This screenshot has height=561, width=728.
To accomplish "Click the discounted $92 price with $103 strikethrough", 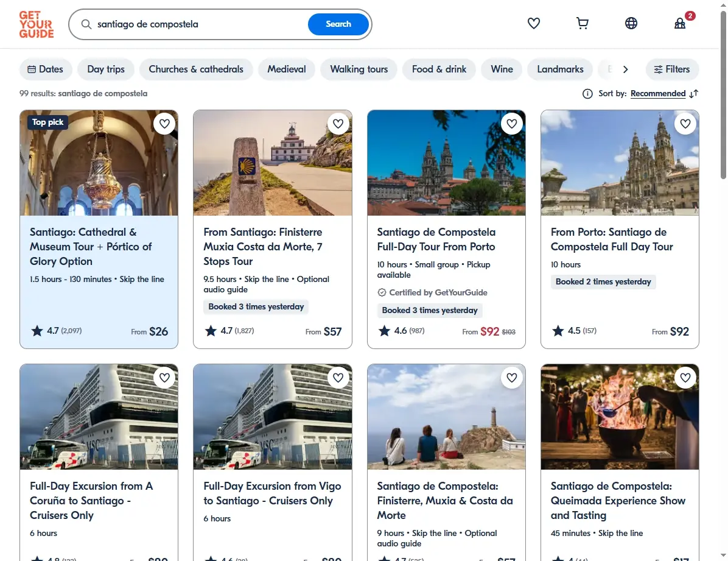I will [x=489, y=332].
